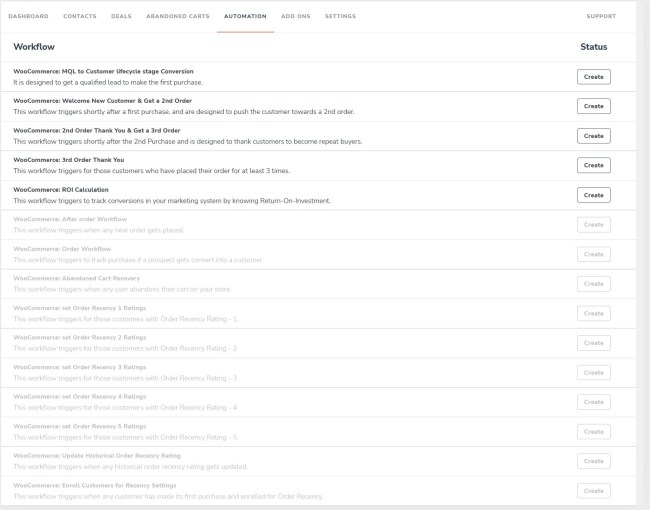This screenshot has width=650, height=510.
Task: Switch to the Contacts tab
Action: (80, 16)
